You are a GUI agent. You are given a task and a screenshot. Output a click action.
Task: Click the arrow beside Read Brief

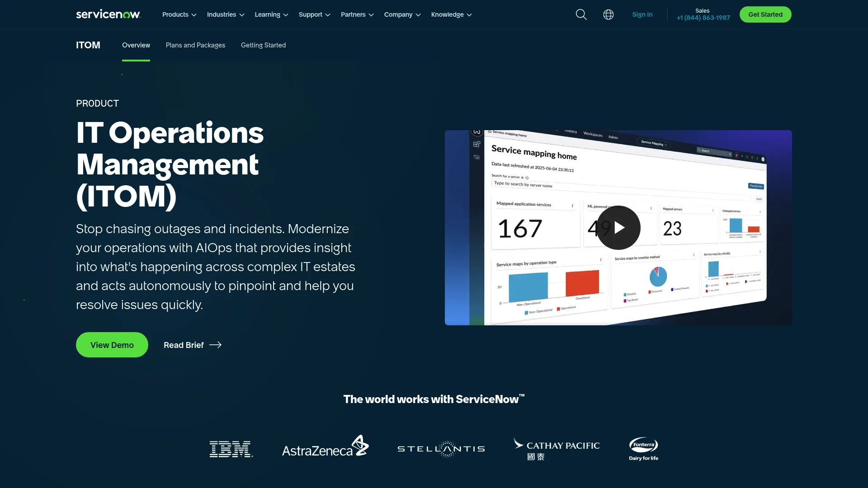(216, 345)
